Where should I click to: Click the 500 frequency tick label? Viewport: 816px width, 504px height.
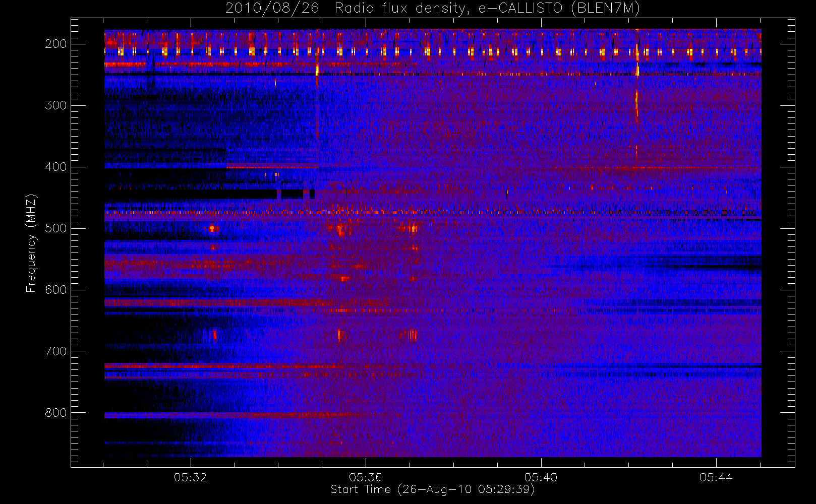tap(56, 228)
